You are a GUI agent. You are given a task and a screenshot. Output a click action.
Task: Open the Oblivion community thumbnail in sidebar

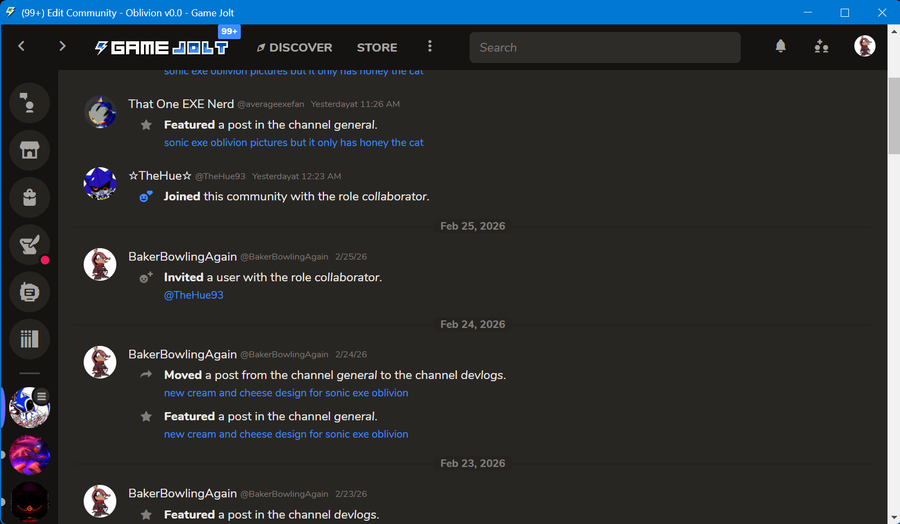click(x=29, y=407)
